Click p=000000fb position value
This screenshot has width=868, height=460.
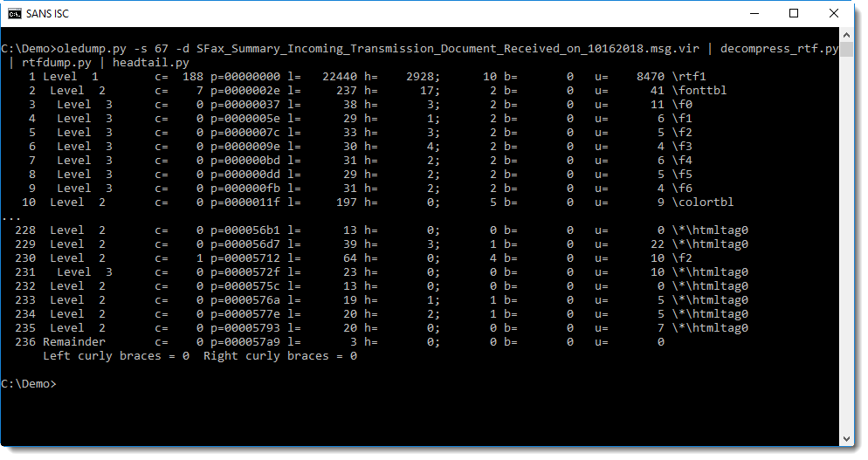tap(245, 189)
